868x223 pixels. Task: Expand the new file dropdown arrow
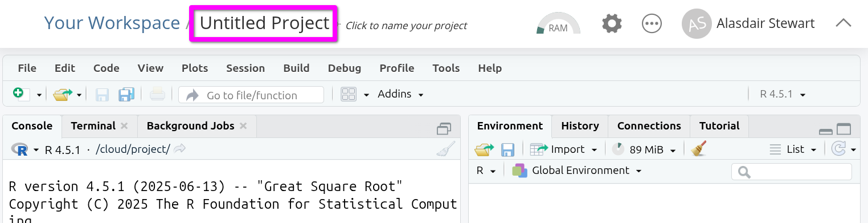click(39, 95)
